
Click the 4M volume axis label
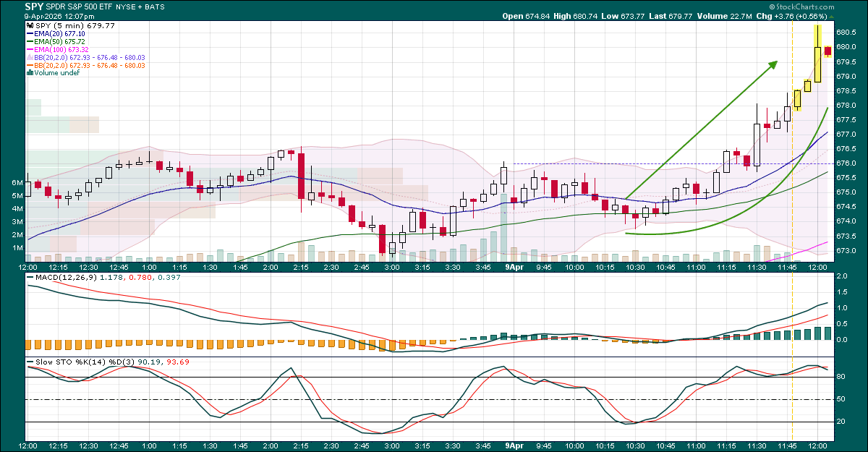(x=18, y=209)
